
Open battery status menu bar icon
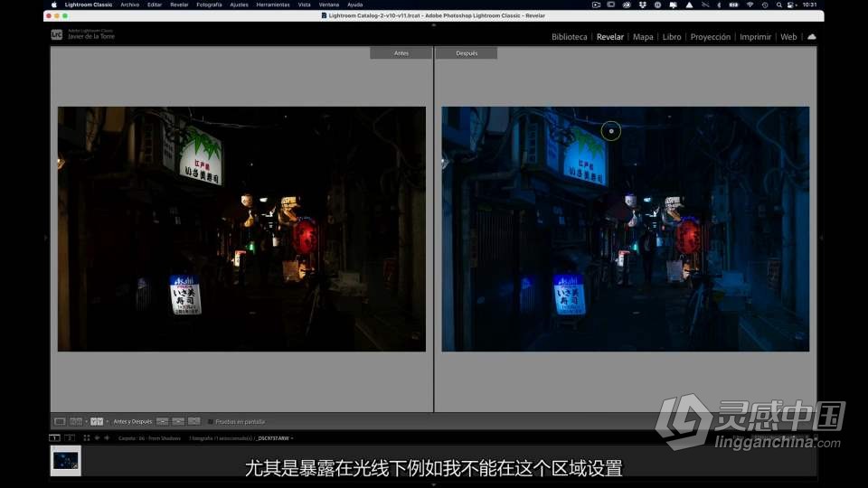click(733, 5)
